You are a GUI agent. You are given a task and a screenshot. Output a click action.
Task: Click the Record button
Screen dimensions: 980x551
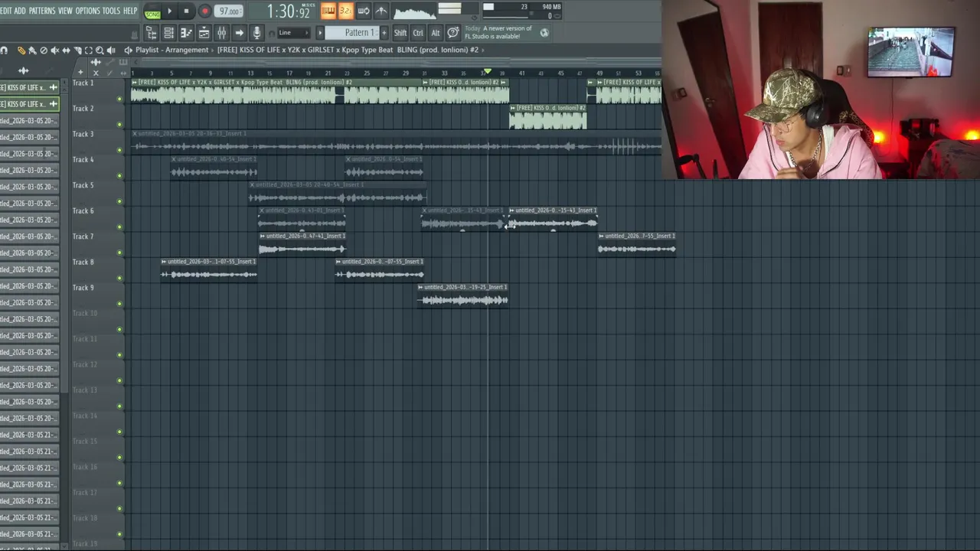pos(204,11)
